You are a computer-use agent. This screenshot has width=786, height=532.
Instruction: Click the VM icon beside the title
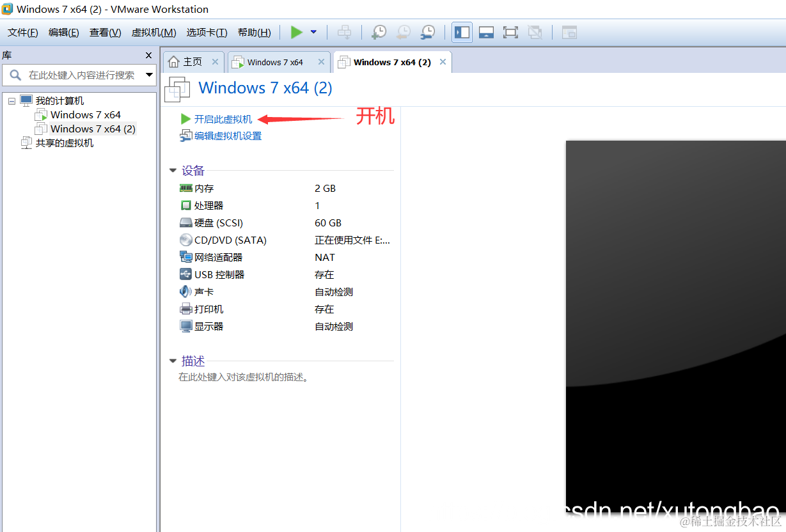177,89
